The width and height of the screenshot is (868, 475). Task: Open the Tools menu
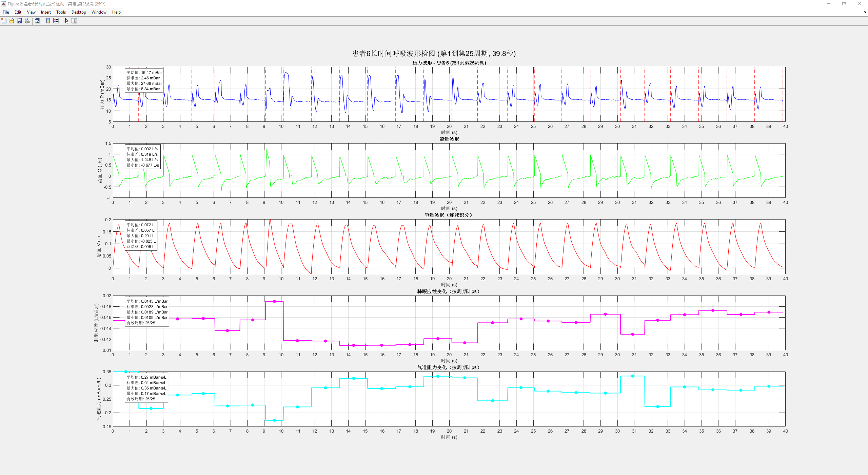pyautogui.click(x=61, y=12)
